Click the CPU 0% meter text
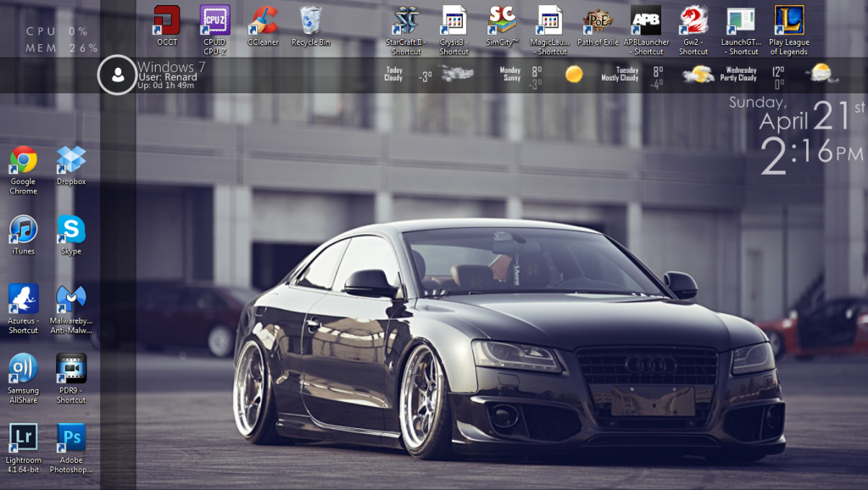 click(x=57, y=31)
